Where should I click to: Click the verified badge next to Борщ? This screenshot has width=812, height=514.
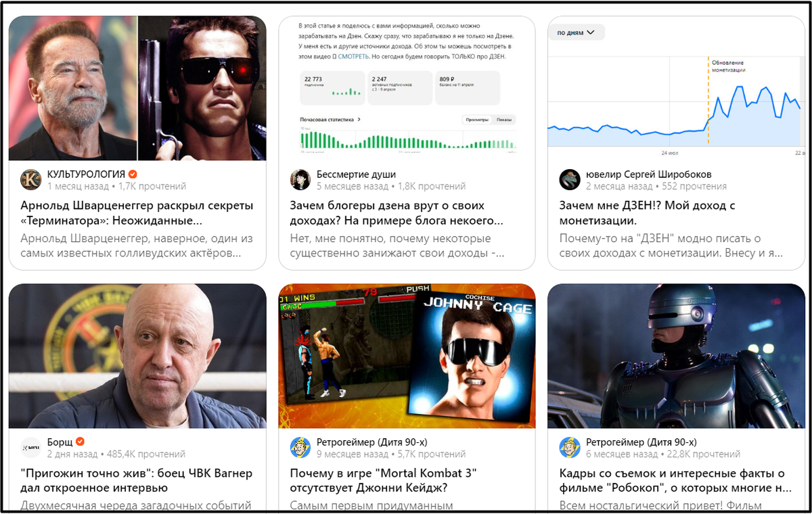click(x=80, y=442)
